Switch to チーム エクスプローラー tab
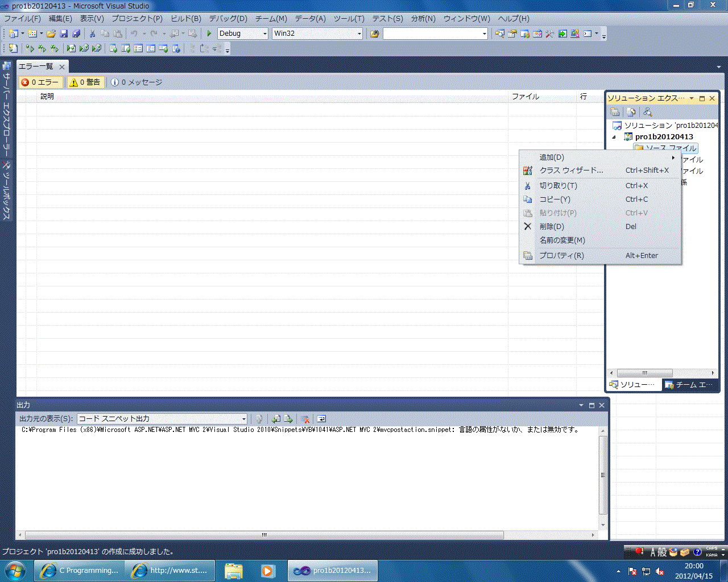728x582 pixels. [x=688, y=385]
